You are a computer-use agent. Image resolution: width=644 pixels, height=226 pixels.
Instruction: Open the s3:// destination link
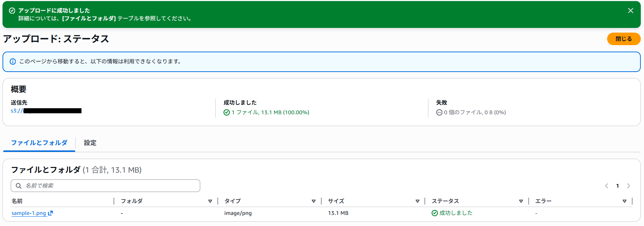(46, 111)
